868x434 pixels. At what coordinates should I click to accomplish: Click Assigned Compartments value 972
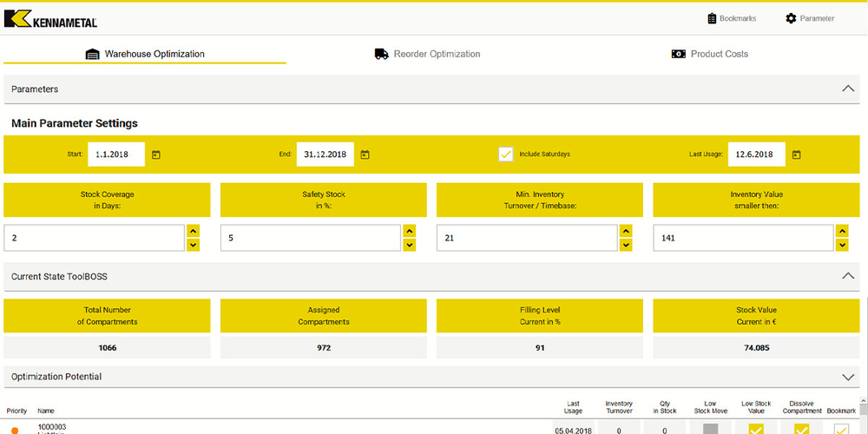pos(324,348)
